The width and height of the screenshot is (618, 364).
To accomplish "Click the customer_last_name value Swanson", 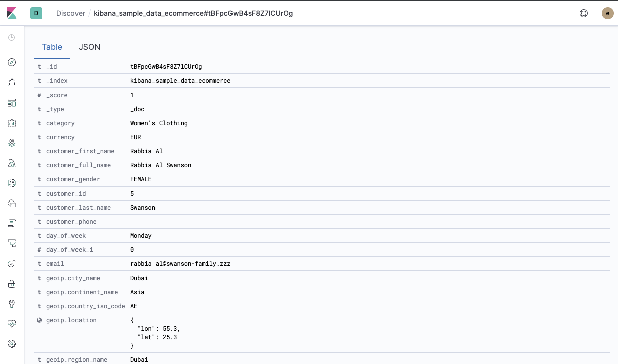I will pos(143,208).
